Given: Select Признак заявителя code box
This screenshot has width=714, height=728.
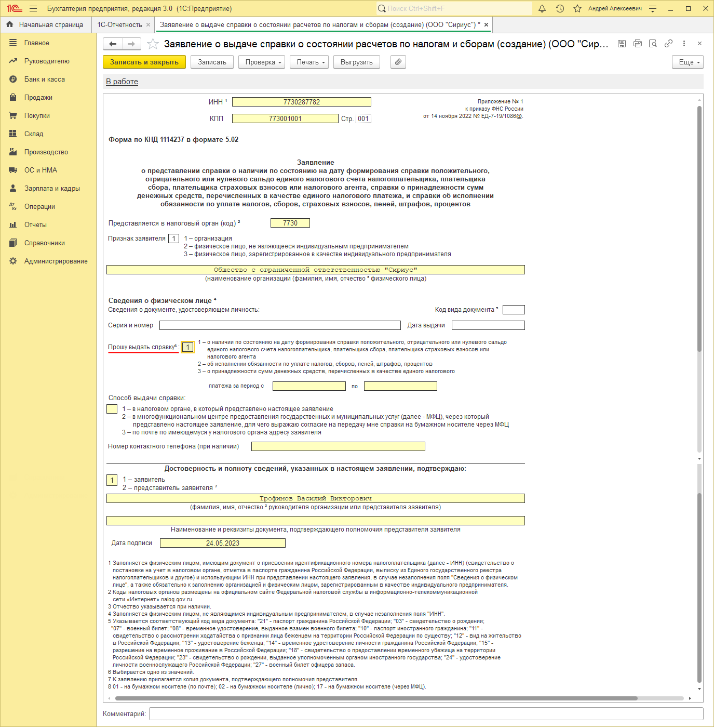Looking at the screenshot, I should (174, 239).
